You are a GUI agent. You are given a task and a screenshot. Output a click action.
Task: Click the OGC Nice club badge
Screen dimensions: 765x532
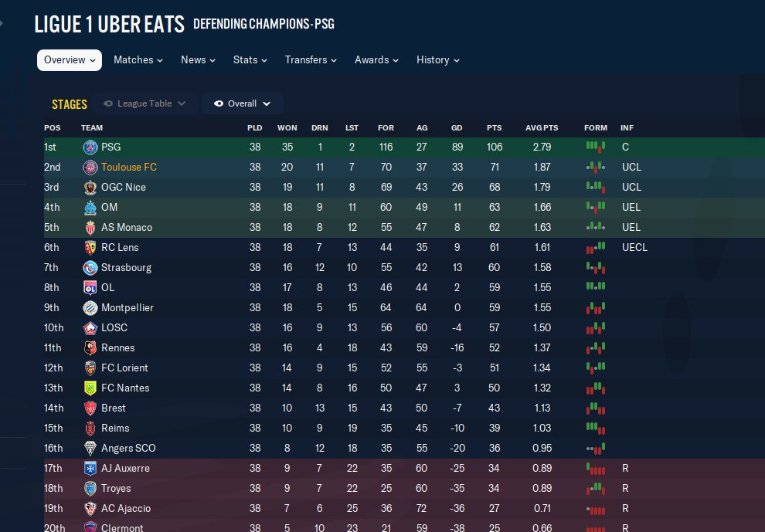click(90, 187)
